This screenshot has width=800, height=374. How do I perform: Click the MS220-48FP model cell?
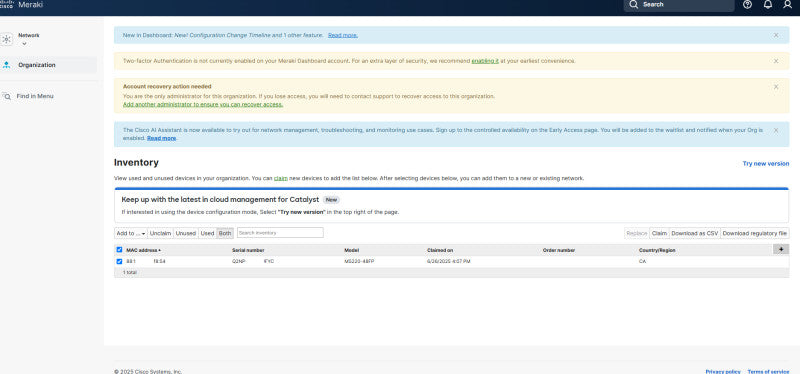click(x=360, y=261)
